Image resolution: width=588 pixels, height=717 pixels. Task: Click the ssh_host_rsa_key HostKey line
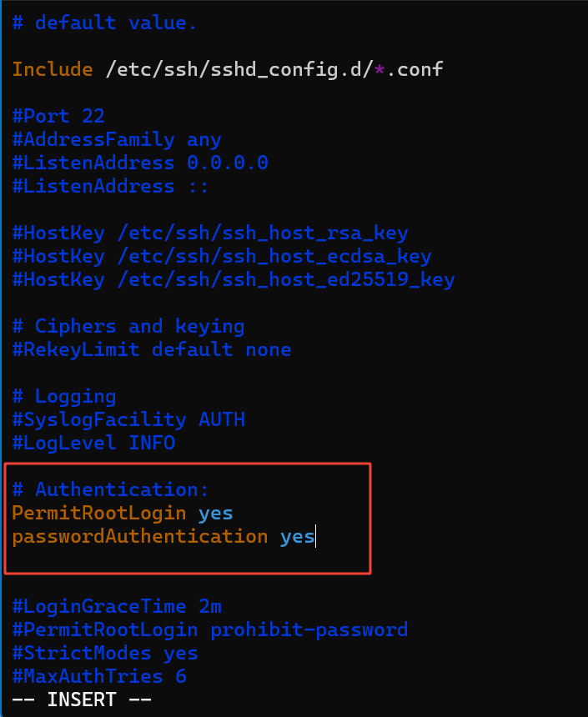(x=209, y=233)
